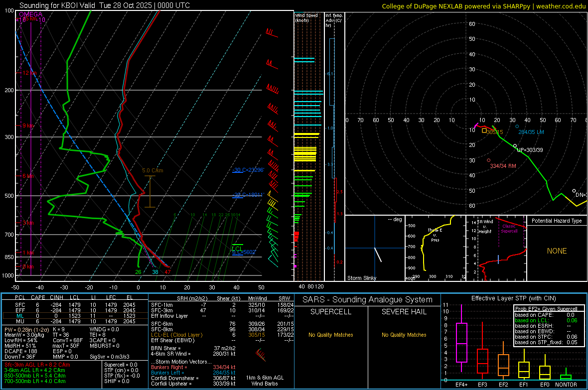Select the MU parcel row
The image size is (588, 390).
tap(75, 321)
